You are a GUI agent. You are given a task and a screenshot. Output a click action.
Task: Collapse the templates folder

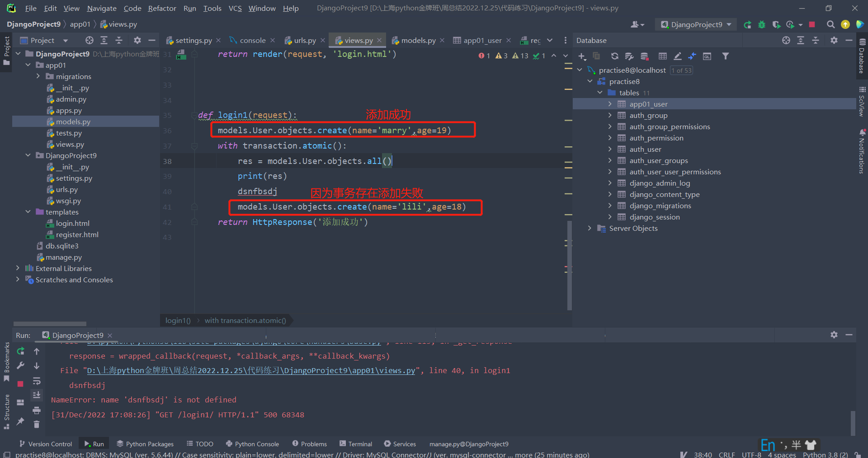pos(28,212)
